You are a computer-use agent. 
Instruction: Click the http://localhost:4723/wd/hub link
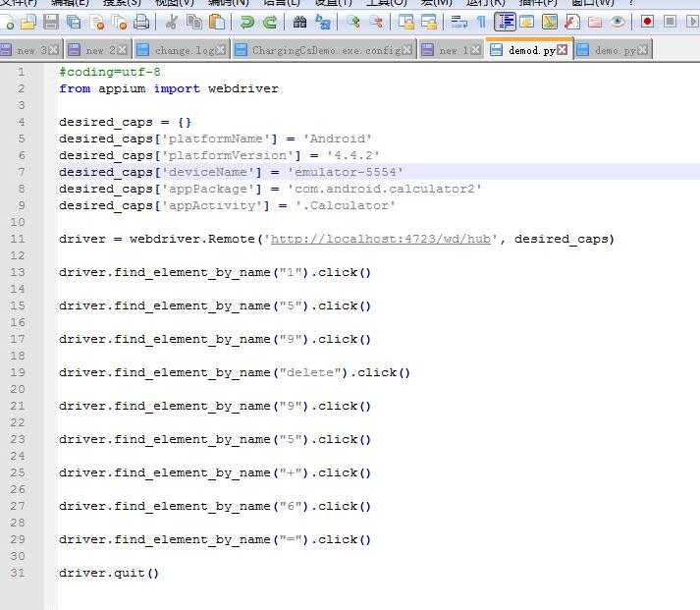tap(380, 239)
